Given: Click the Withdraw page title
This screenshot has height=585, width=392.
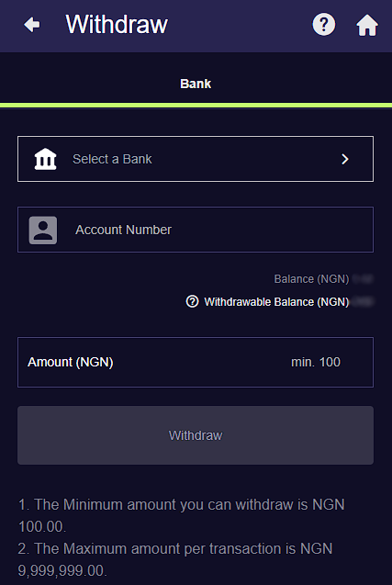Looking at the screenshot, I should point(117,25).
